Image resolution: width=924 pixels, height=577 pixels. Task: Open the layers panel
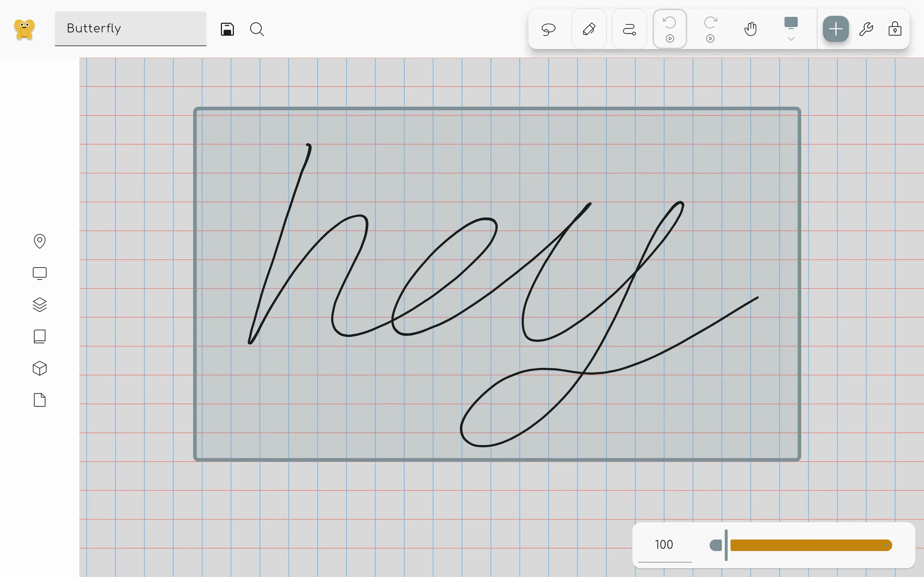[40, 304]
